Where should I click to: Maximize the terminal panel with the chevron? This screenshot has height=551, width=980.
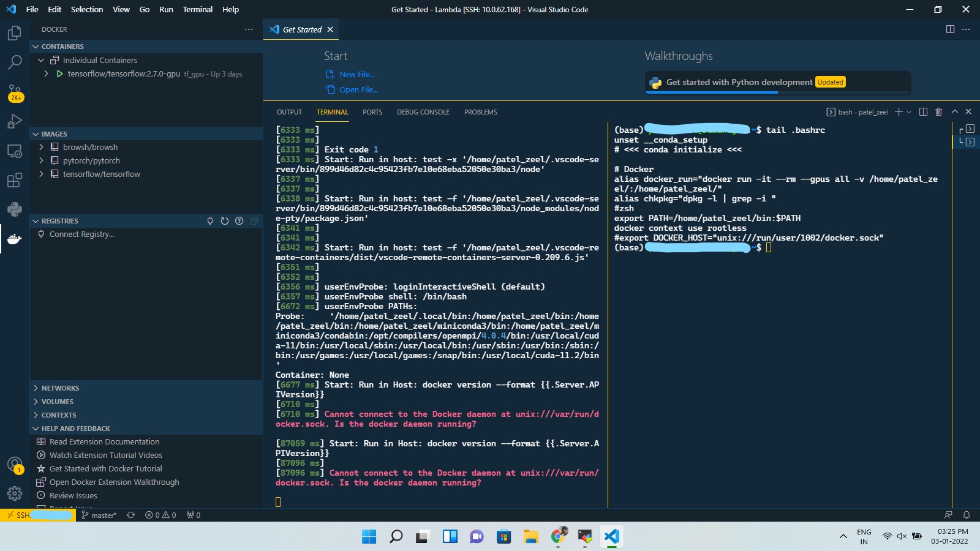click(x=954, y=111)
